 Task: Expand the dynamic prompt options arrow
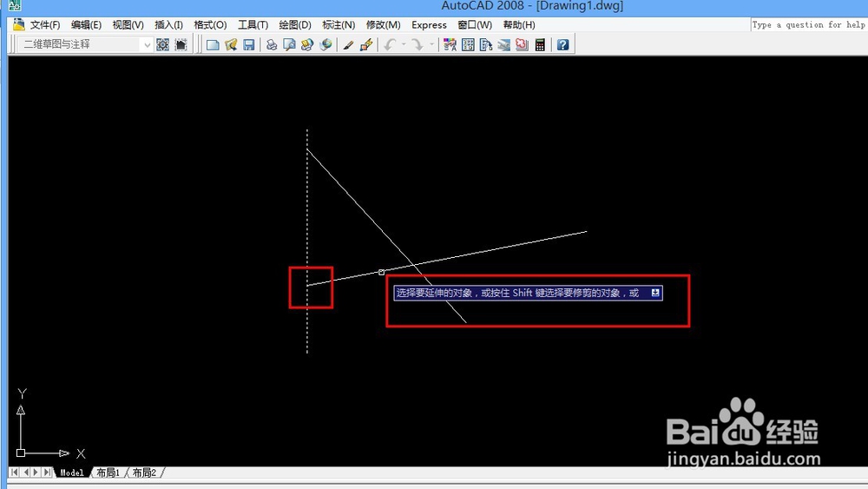tap(654, 293)
